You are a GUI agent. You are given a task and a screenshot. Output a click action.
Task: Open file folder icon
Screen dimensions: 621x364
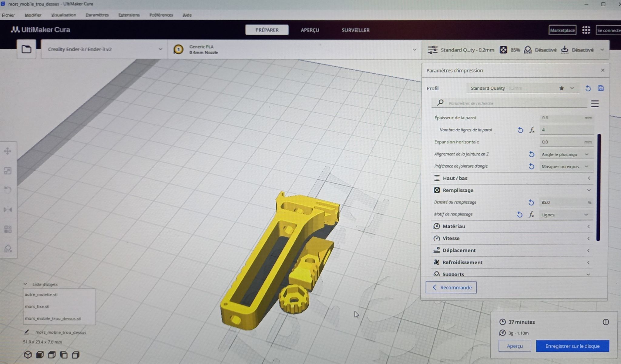(26, 49)
